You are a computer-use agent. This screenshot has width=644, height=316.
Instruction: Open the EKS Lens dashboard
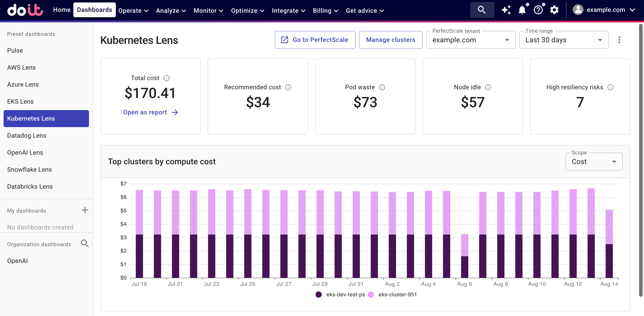point(46,102)
